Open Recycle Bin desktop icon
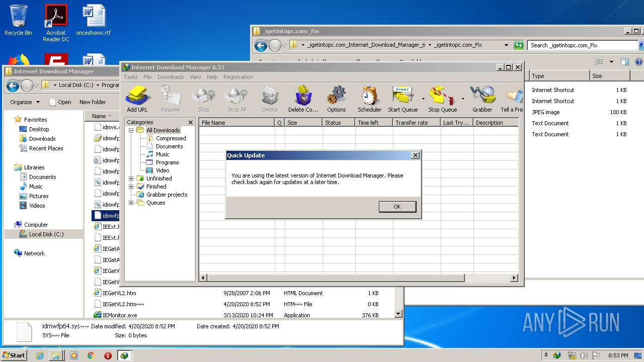This screenshot has height=362, width=644. [18, 20]
